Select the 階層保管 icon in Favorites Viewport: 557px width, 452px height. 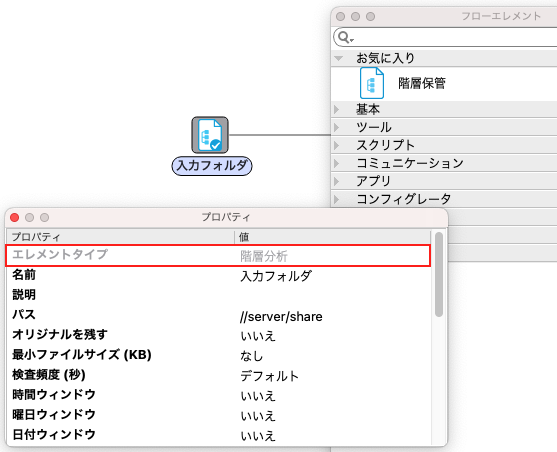[x=372, y=83]
